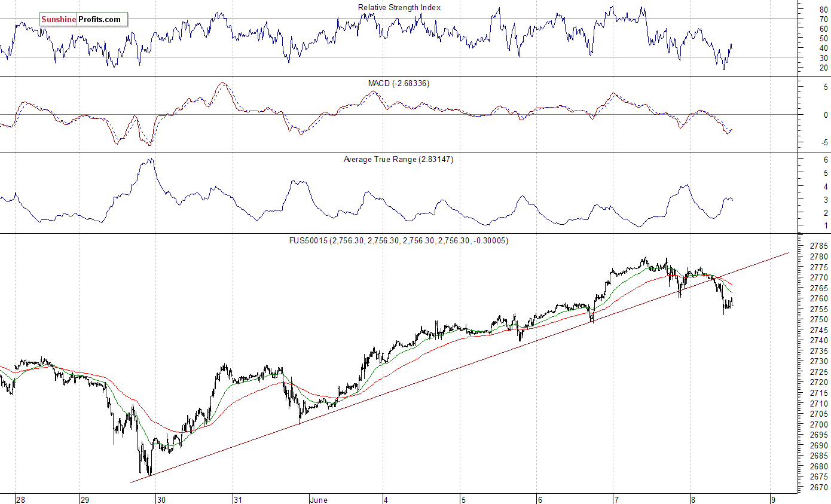This screenshot has height=504, width=831.
Task: Click date label 5 on time axis
Action: (x=463, y=500)
